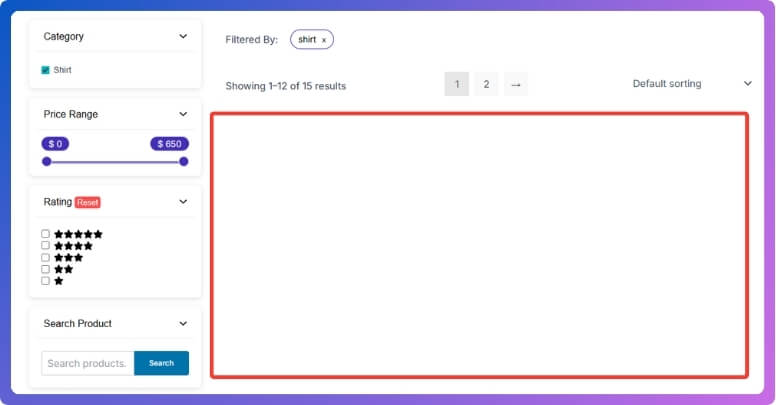Click the minimum price slider handle
This screenshot has width=776, height=405.
point(47,161)
